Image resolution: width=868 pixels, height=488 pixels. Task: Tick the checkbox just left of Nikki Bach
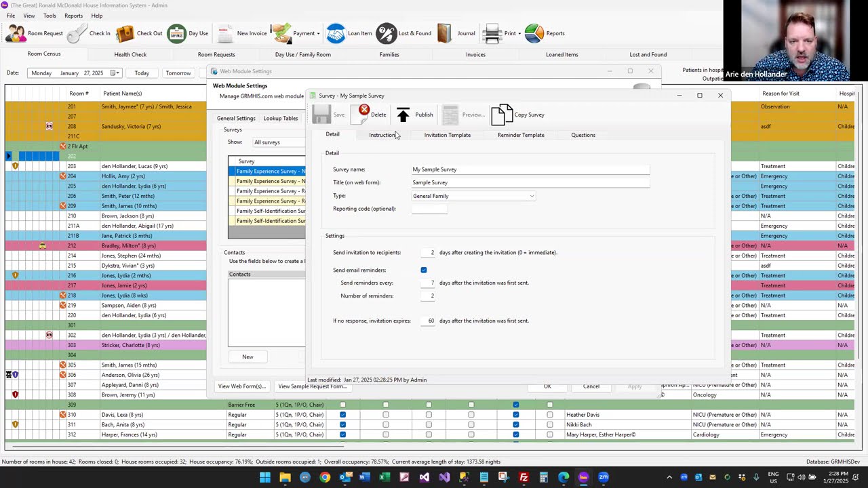pyautogui.click(x=550, y=425)
